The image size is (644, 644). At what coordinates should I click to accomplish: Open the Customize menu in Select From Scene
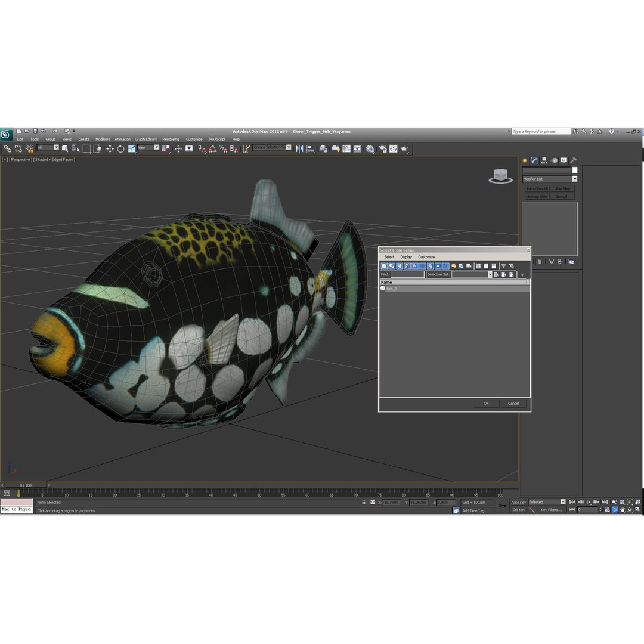[x=426, y=256]
